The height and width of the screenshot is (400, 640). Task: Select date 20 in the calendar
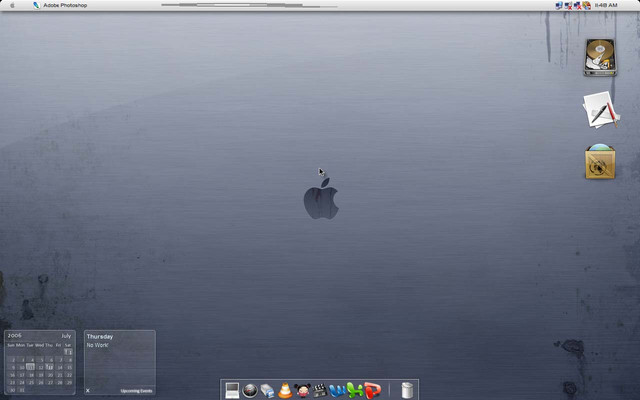50,375
